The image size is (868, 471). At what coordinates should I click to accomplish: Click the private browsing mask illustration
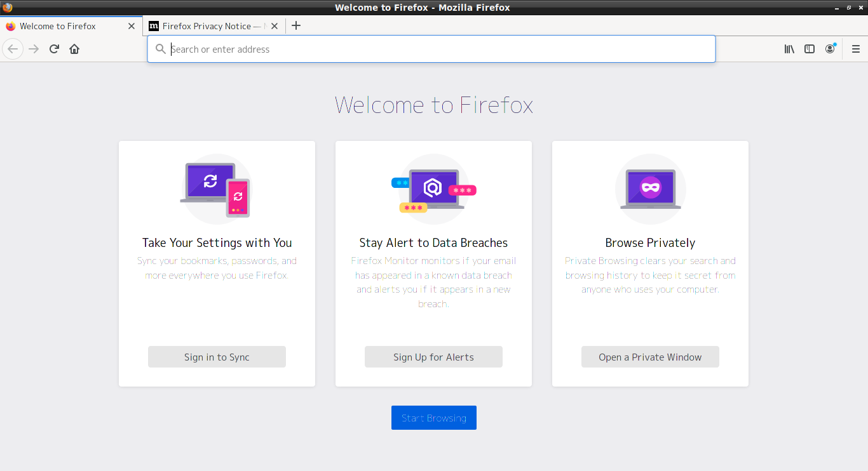click(650, 189)
